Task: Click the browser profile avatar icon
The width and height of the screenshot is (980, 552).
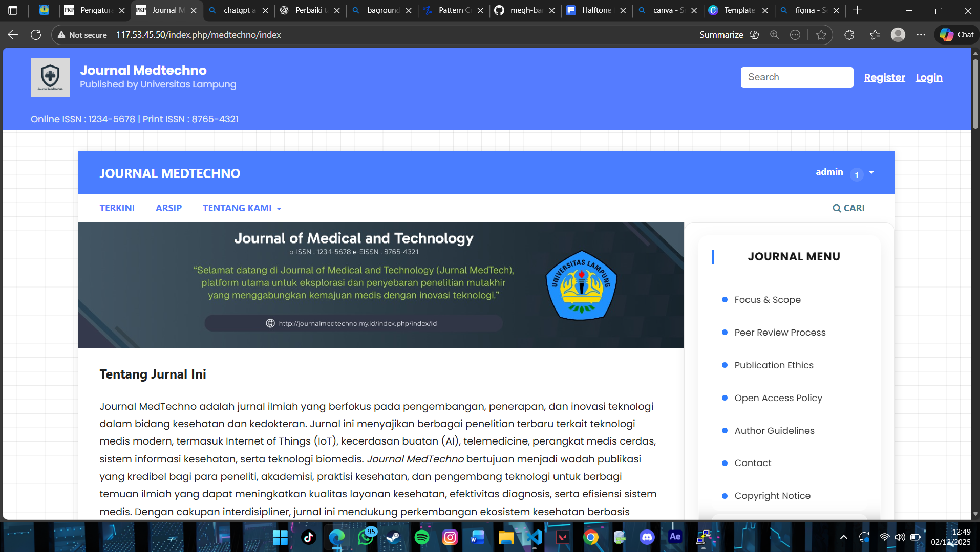Action: point(898,35)
